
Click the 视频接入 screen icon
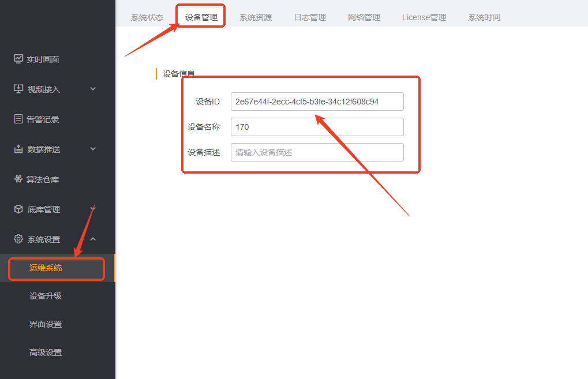click(18, 89)
